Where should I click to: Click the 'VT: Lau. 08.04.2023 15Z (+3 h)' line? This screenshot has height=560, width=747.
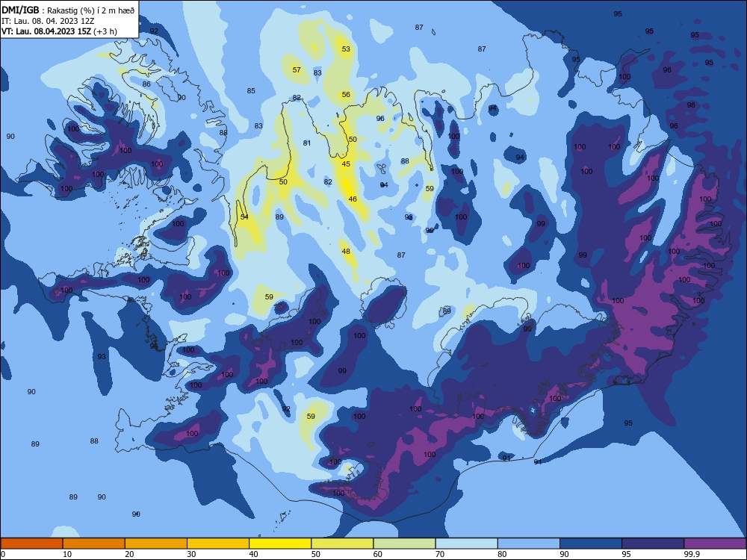click(x=59, y=31)
